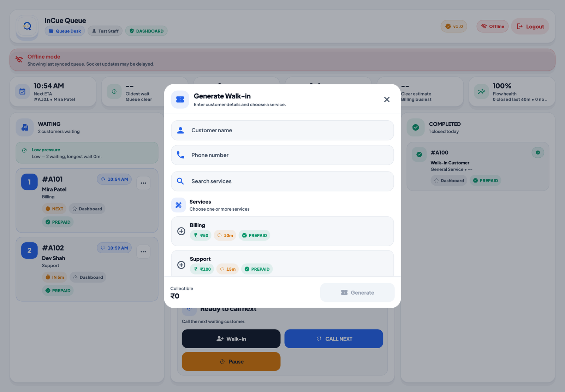Close the Generate Walk-in dialog
Screen dimensions: 565x392
[387, 99]
